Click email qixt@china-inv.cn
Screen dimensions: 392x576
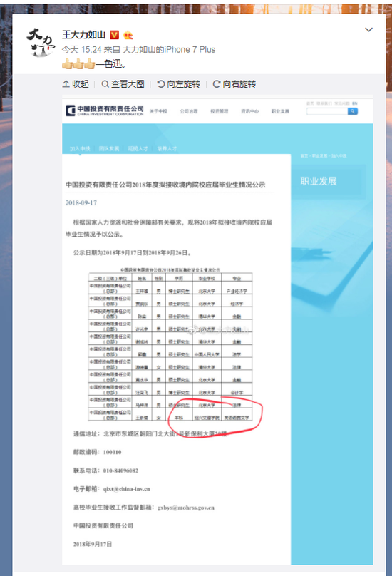coord(126,489)
